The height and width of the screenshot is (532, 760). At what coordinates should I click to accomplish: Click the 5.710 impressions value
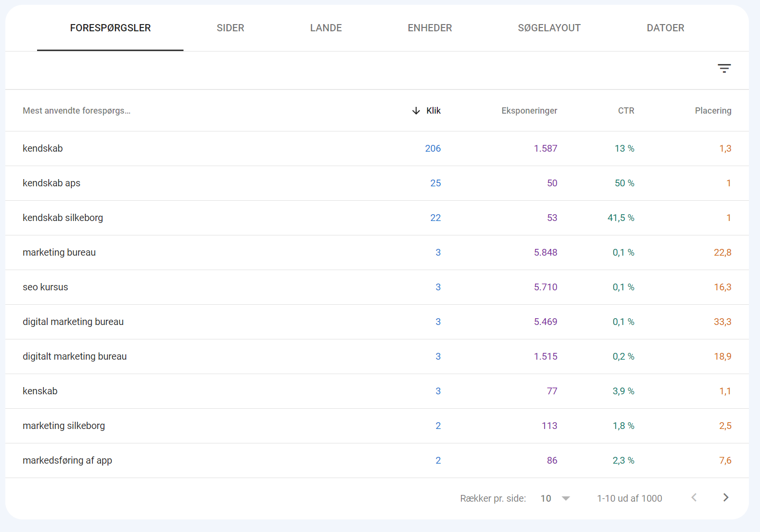pyautogui.click(x=545, y=287)
